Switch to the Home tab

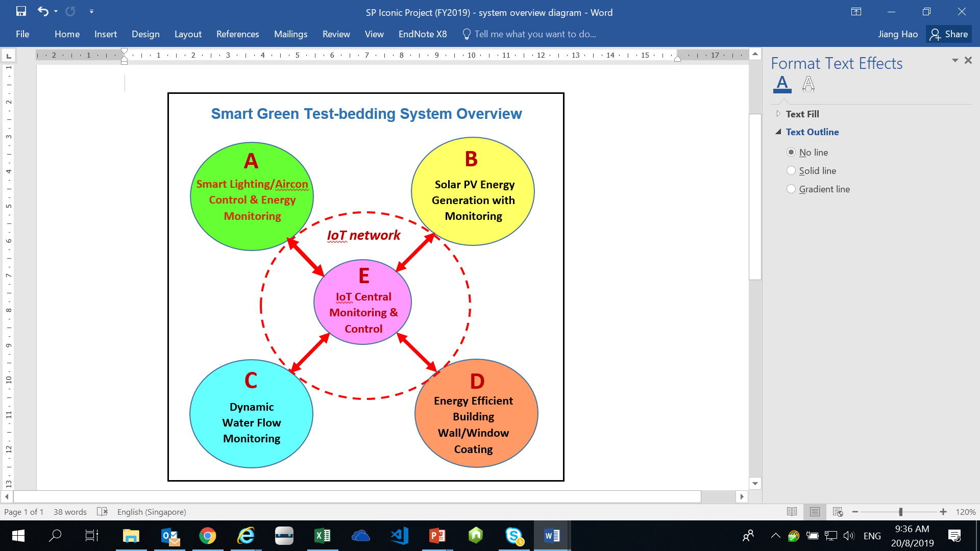pos(67,34)
